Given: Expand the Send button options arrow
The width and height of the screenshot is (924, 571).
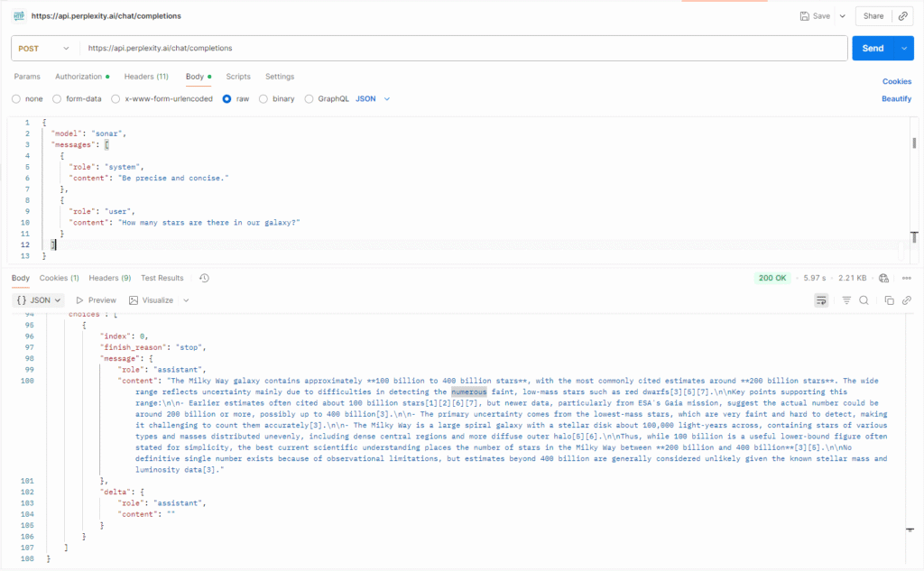Looking at the screenshot, I should pos(904,48).
